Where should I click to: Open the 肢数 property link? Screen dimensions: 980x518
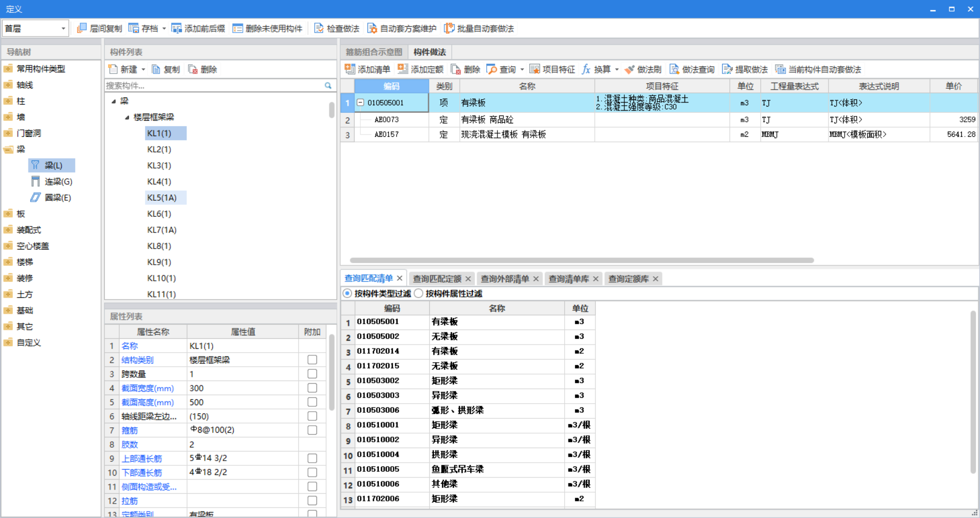pos(129,444)
